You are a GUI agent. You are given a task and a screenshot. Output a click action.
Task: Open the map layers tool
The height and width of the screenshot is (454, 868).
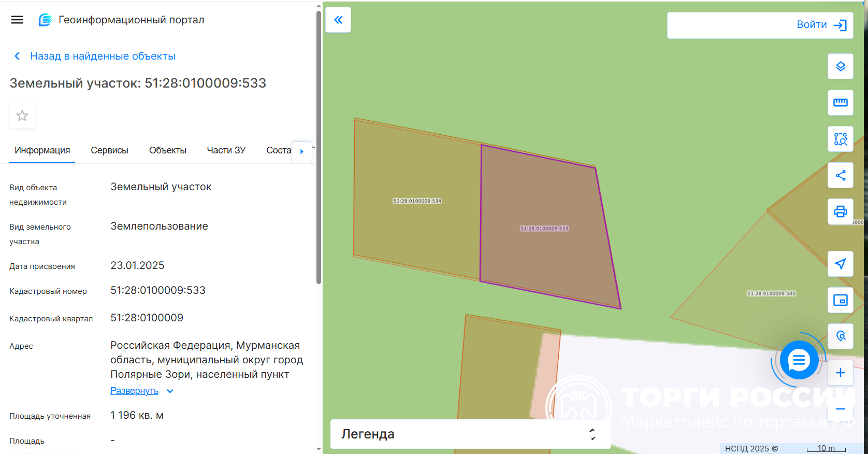[x=840, y=66]
